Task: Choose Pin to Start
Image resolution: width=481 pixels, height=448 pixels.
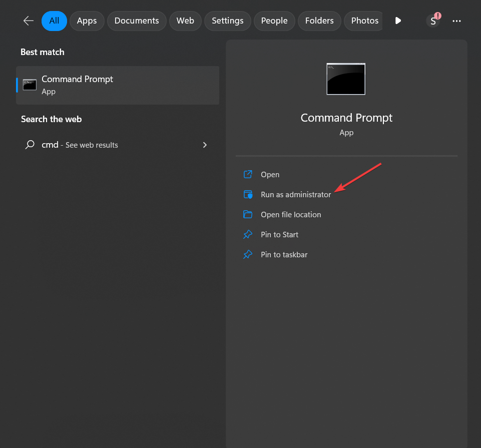Action: pos(279,235)
